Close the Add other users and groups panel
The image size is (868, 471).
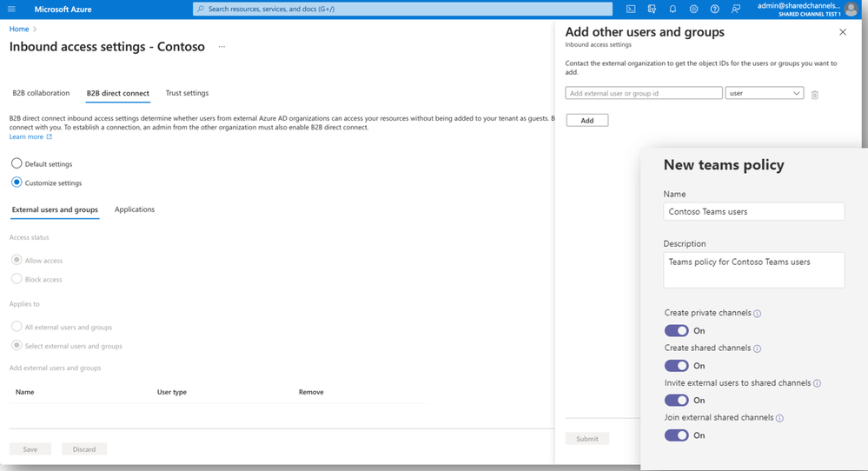pos(843,32)
